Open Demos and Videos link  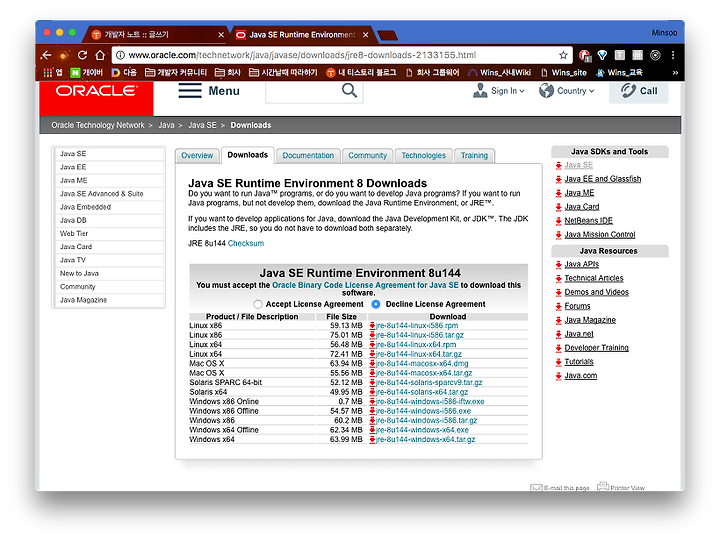(596, 292)
